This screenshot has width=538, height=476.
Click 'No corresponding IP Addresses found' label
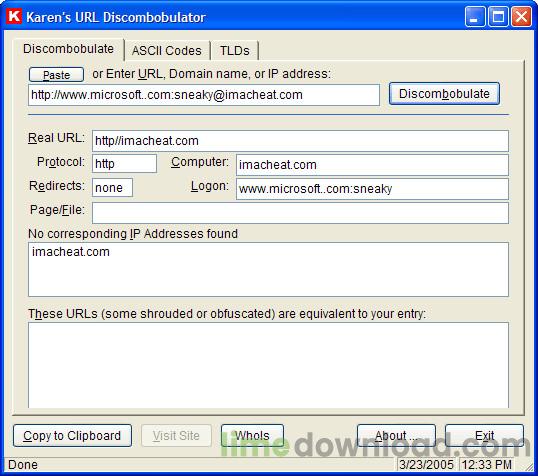133,234
